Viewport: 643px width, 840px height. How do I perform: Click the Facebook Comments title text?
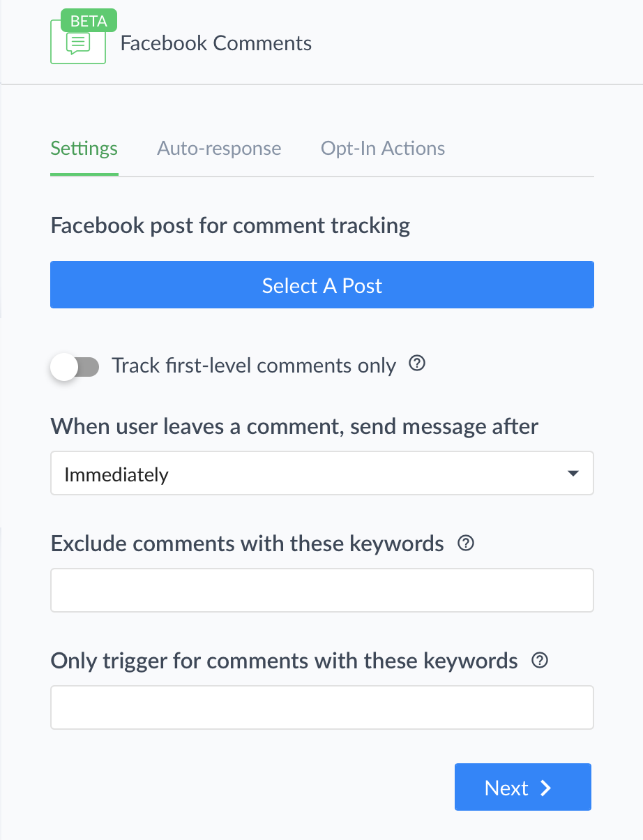216,43
